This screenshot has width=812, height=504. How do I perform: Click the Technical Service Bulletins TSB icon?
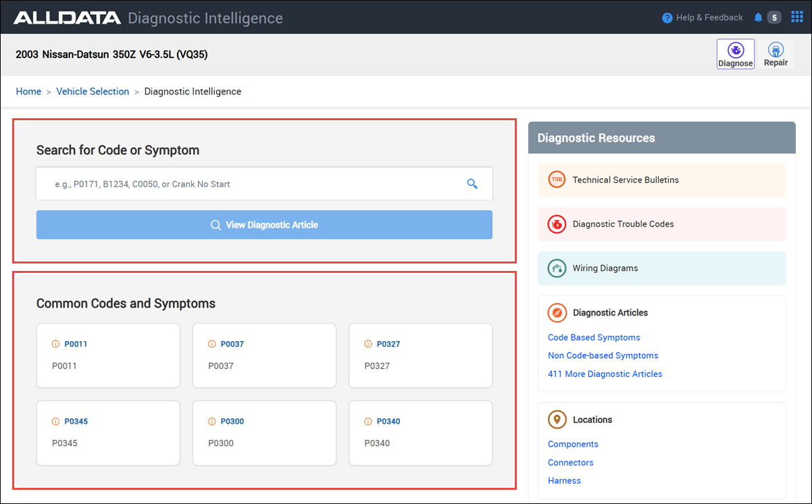556,180
